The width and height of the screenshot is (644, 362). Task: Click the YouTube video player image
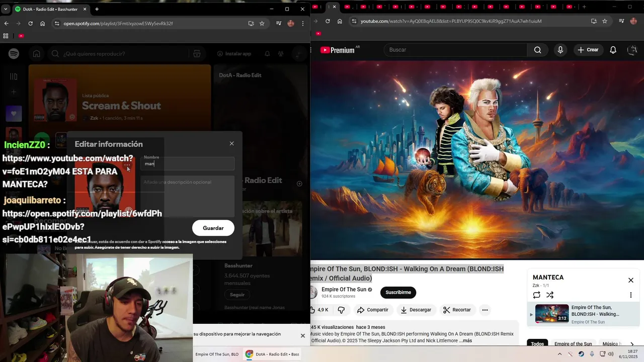477,160
